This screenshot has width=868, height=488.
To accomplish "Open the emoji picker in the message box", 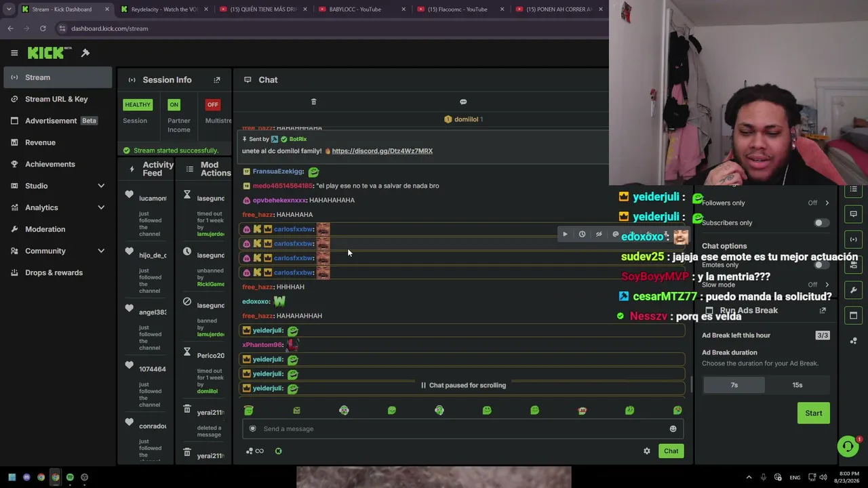I will (673, 428).
